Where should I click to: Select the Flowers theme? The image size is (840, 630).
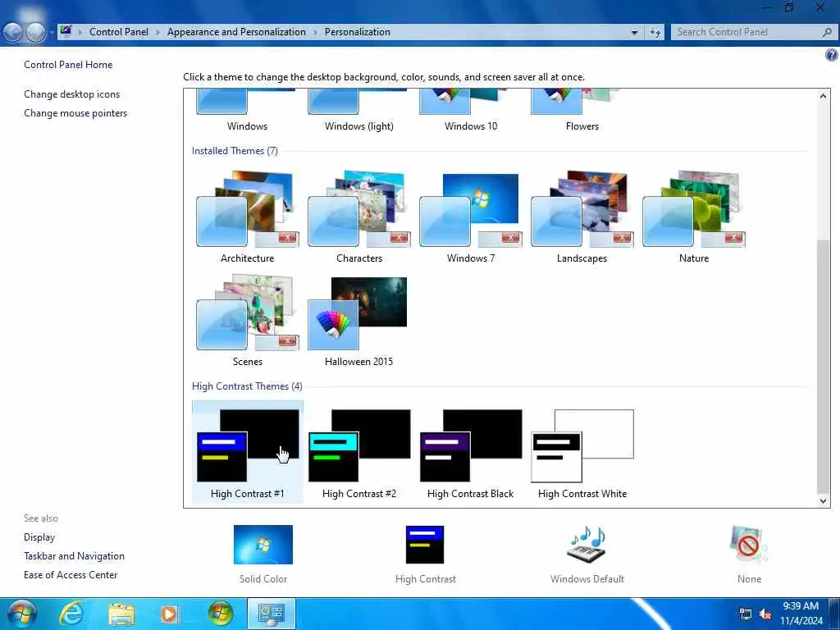point(582,112)
